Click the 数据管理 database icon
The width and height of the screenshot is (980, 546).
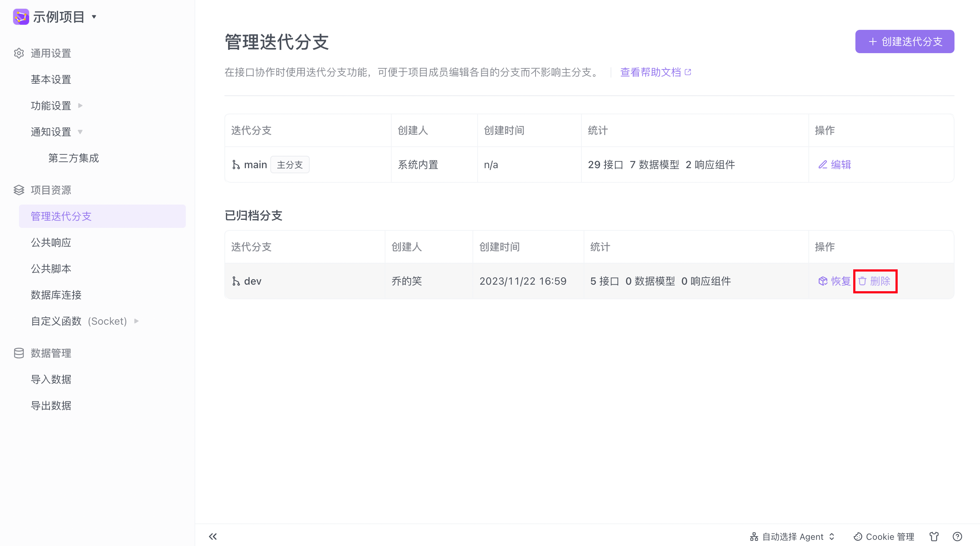[19, 353]
